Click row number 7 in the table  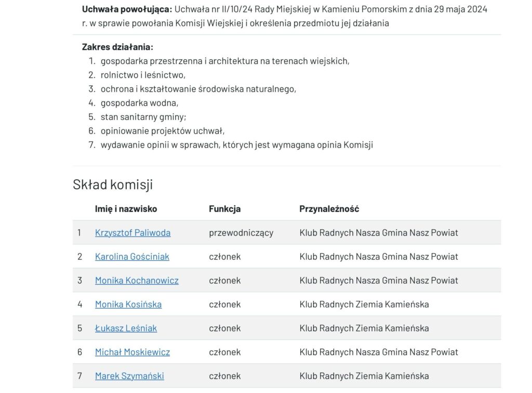click(79, 376)
